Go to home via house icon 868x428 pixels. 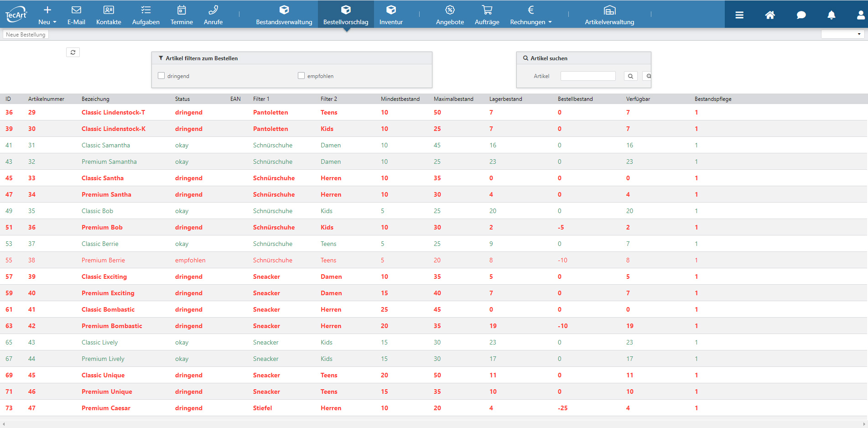pyautogui.click(x=770, y=15)
